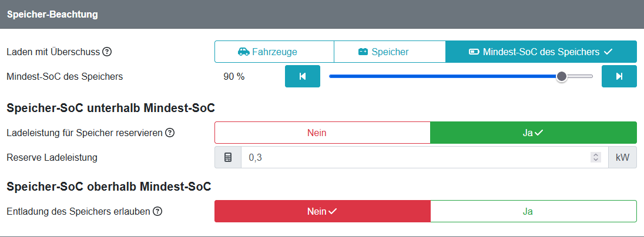644x237 pixels.
Task: Decrease Reserve Ladeleistung with spinner down arrow
Action: coord(596,160)
